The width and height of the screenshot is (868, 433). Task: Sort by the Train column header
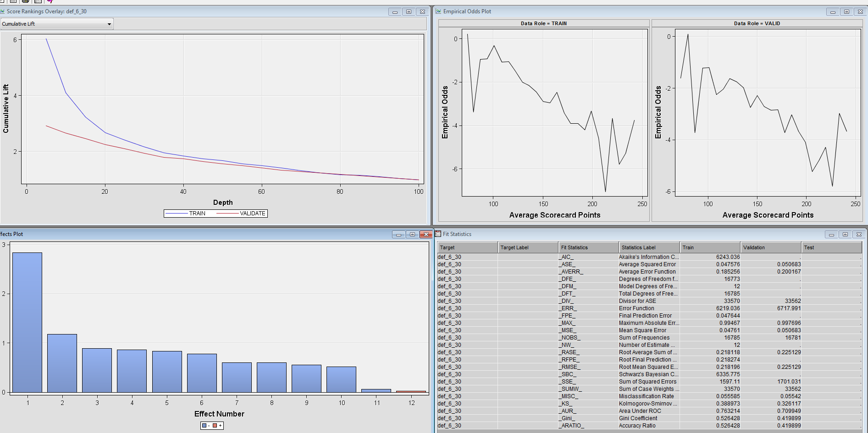pyautogui.click(x=710, y=247)
